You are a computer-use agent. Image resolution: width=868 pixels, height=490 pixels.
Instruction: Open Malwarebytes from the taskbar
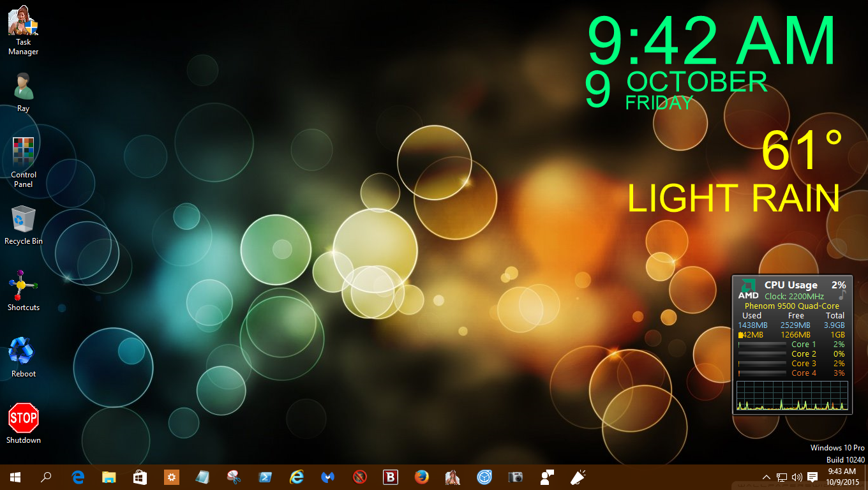327,477
